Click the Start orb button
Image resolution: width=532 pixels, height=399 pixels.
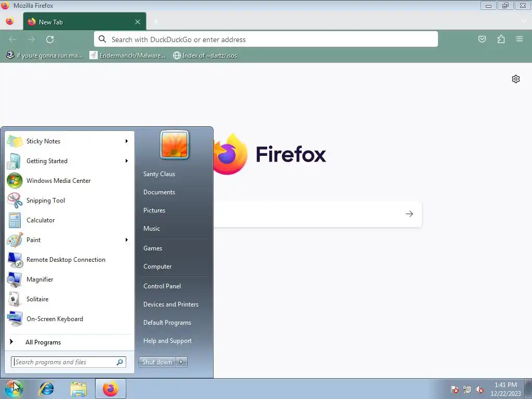click(x=14, y=389)
